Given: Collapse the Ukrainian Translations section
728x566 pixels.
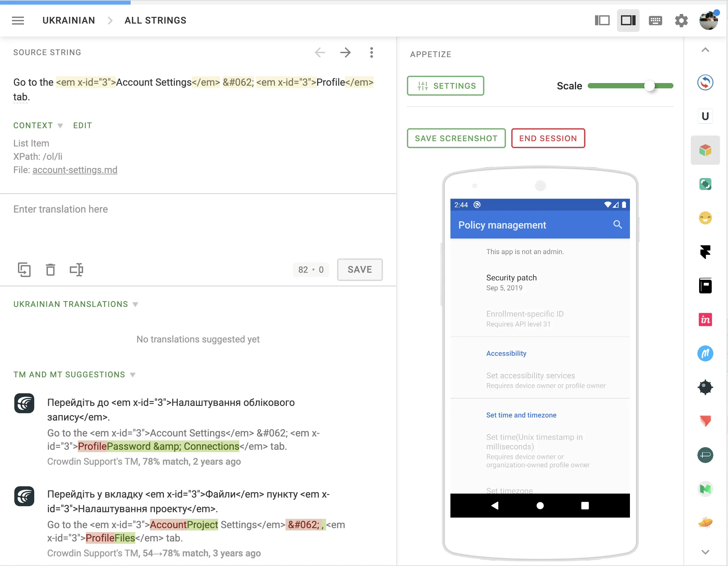Looking at the screenshot, I should coord(135,305).
